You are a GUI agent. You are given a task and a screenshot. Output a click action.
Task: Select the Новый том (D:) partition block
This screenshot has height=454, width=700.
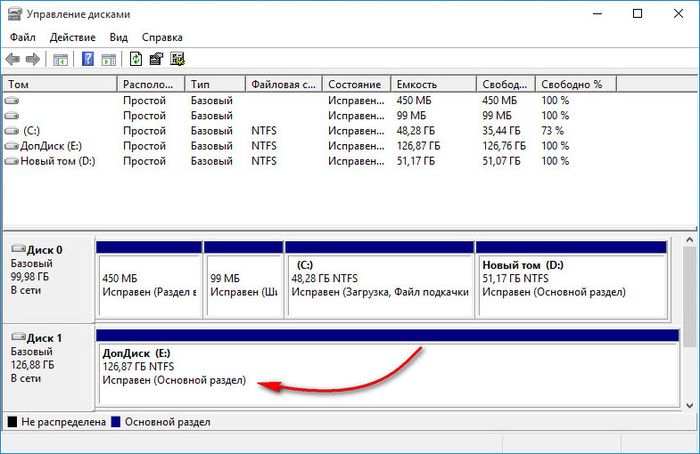point(571,279)
